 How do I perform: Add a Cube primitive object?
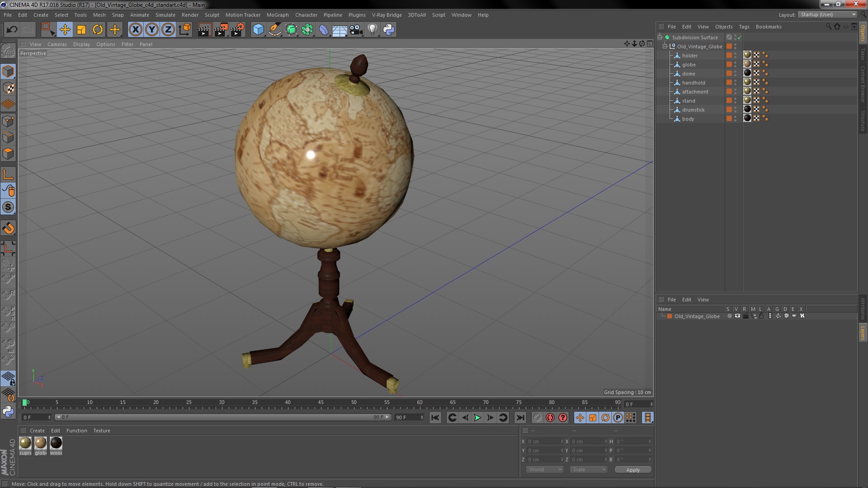(x=258, y=30)
